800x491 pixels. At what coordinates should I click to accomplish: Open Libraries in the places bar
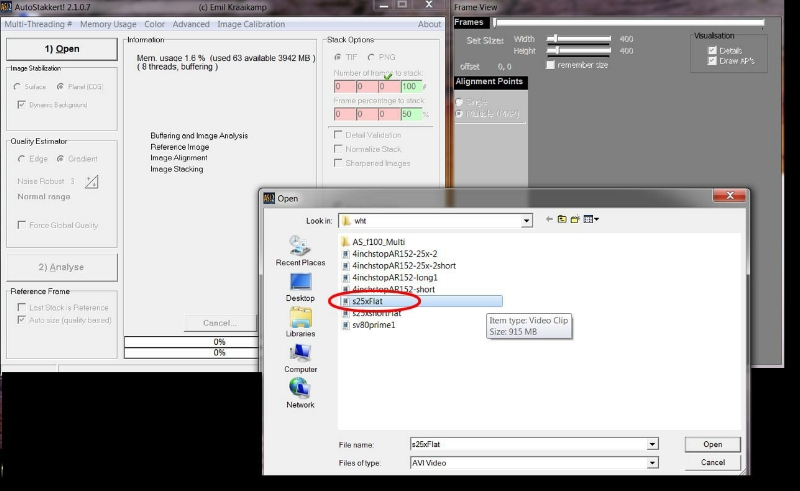click(x=300, y=320)
